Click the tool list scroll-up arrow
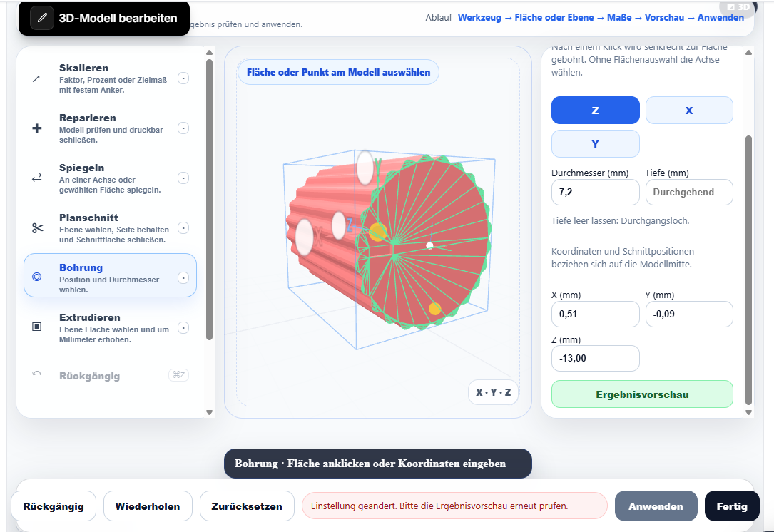774x532 pixels. (209, 52)
